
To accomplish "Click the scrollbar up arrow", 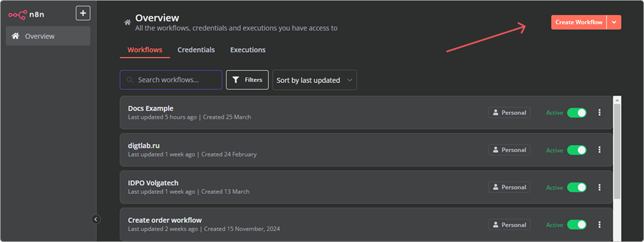I will pos(617,100).
